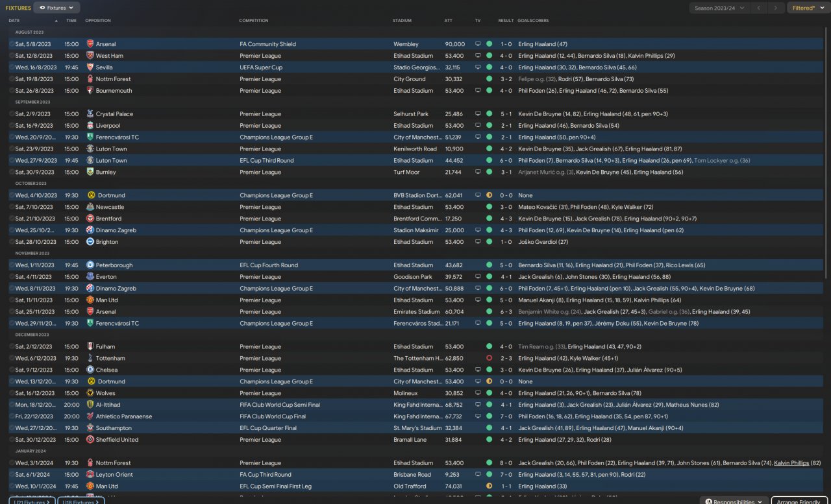
Task: Go to the next season using the right arrow
Action: pyautogui.click(x=775, y=8)
